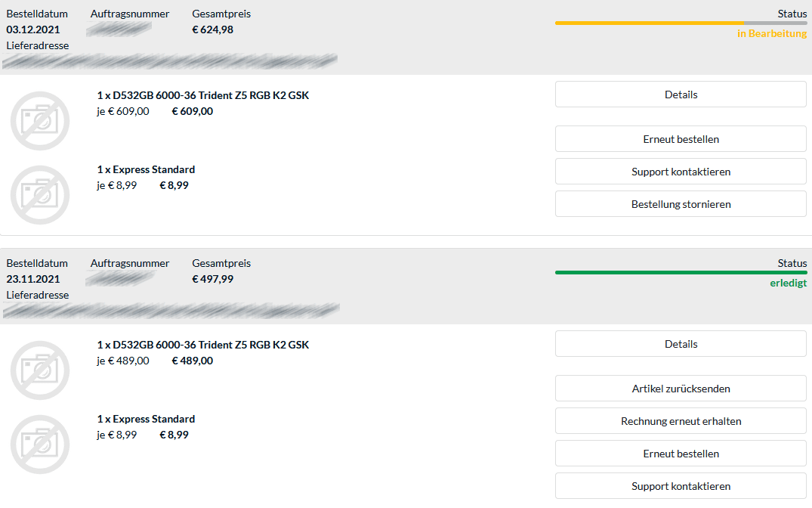Image resolution: width=812 pixels, height=508 pixels.
Task: Click Rechnung erneut erhalten button
Action: click(681, 421)
